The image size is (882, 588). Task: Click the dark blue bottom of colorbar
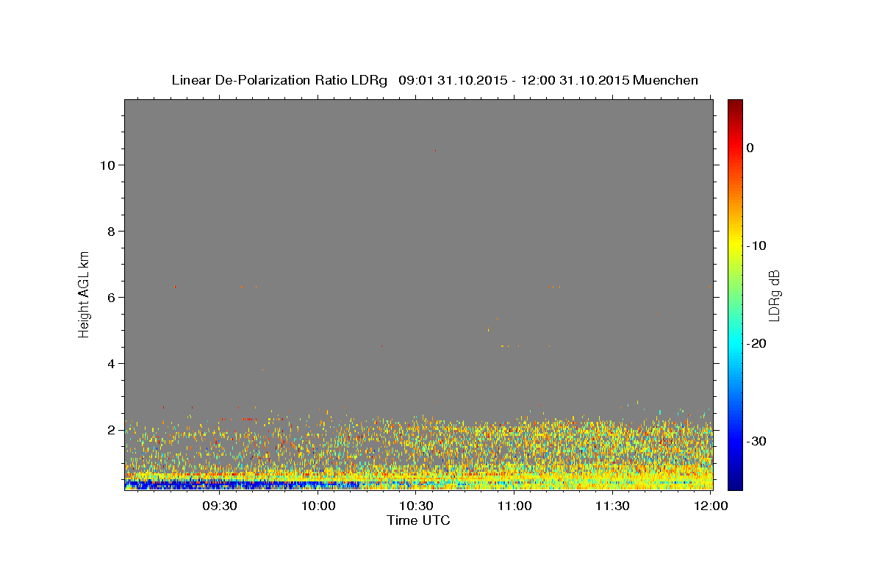(x=735, y=484)
